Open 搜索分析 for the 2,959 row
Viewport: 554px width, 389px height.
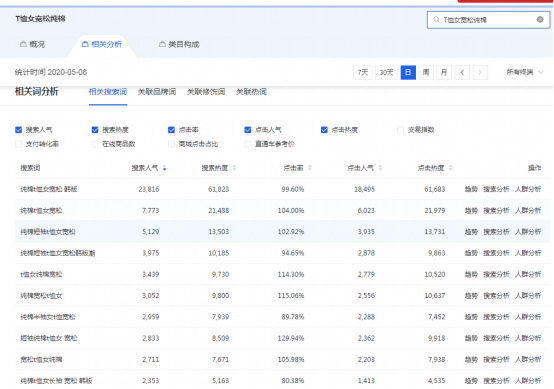496,317
